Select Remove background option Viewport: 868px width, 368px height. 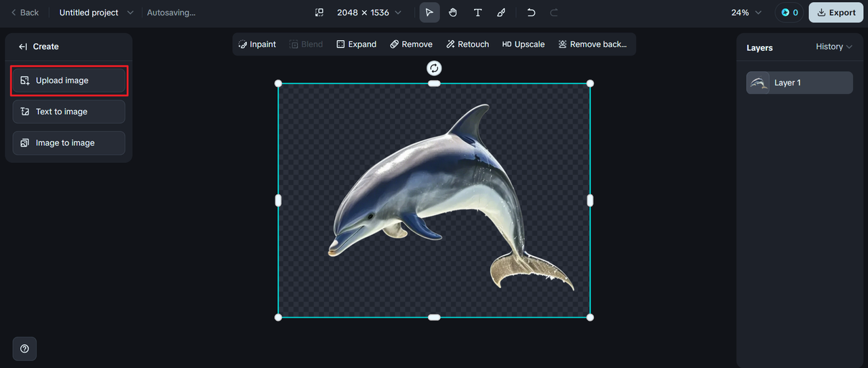tap(592, 44)
